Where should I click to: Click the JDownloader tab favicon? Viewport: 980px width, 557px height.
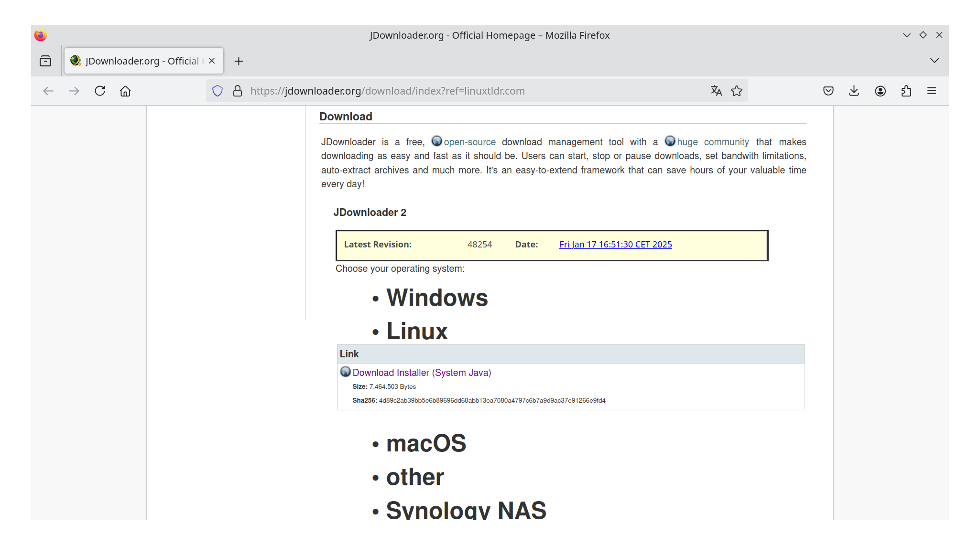pos(76,61)
